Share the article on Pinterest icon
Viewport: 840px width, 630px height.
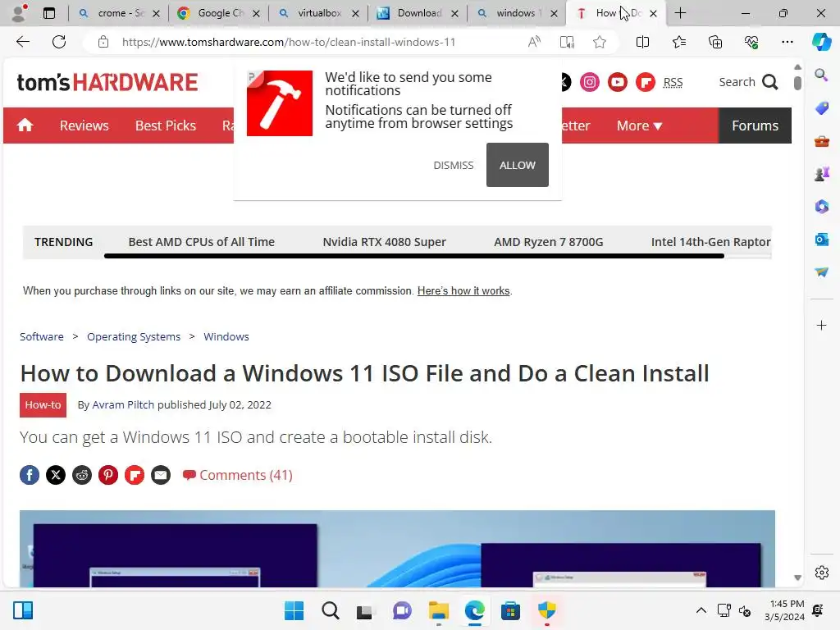(x=108, y=475)
